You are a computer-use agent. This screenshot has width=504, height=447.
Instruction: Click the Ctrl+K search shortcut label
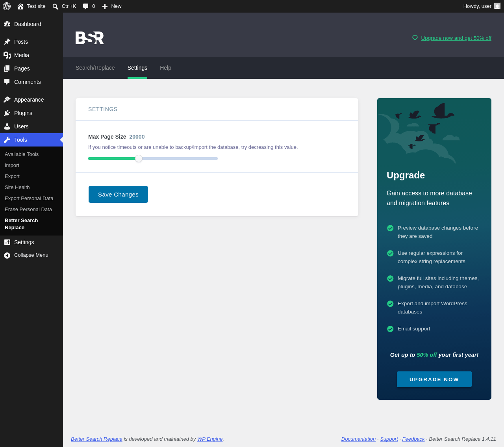69,6
